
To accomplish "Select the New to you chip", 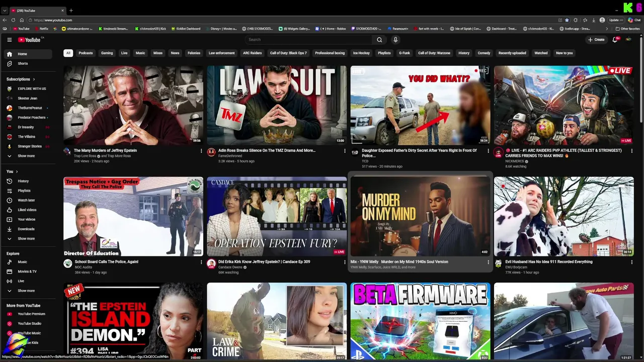I will 564,53.
